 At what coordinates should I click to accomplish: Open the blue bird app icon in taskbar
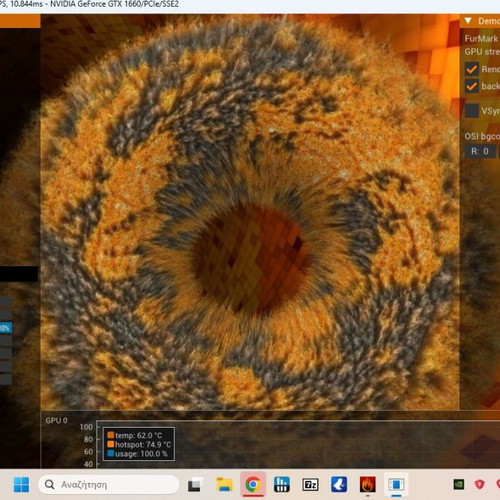(x=339, y=485)
